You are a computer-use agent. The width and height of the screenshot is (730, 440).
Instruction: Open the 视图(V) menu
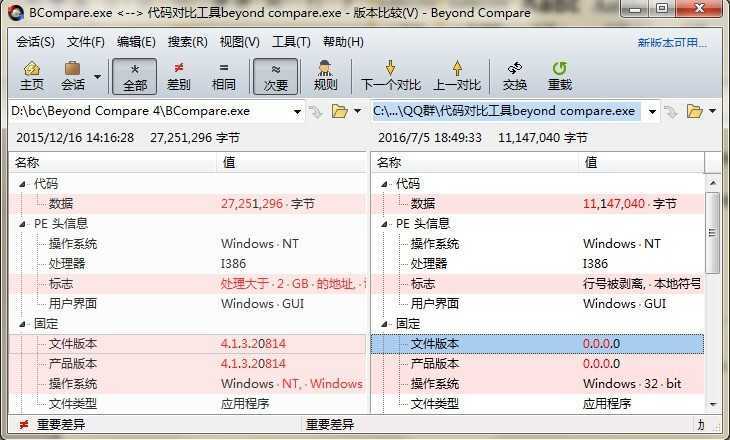240,42
